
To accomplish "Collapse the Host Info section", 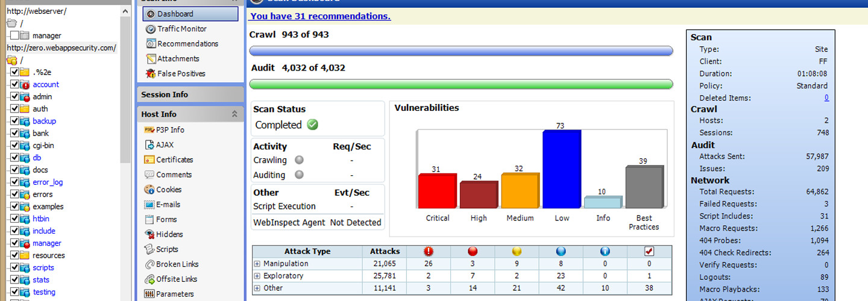I will [234, 114].
